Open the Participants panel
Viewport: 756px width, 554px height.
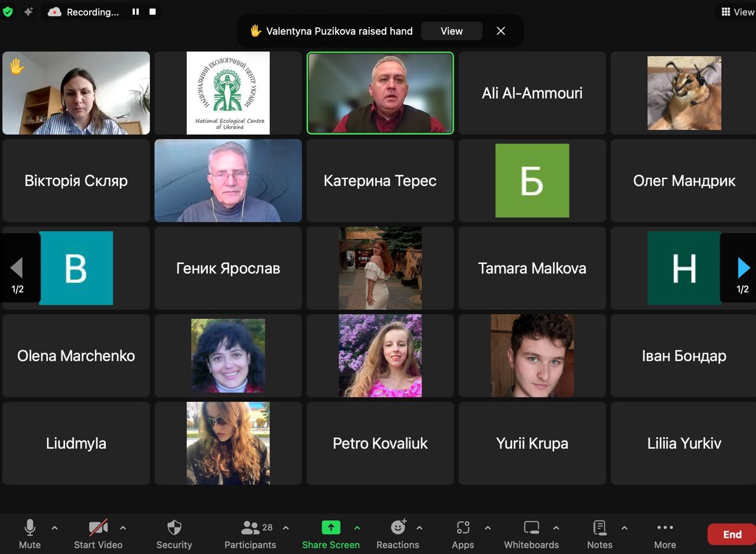click(x=250, y=534)
